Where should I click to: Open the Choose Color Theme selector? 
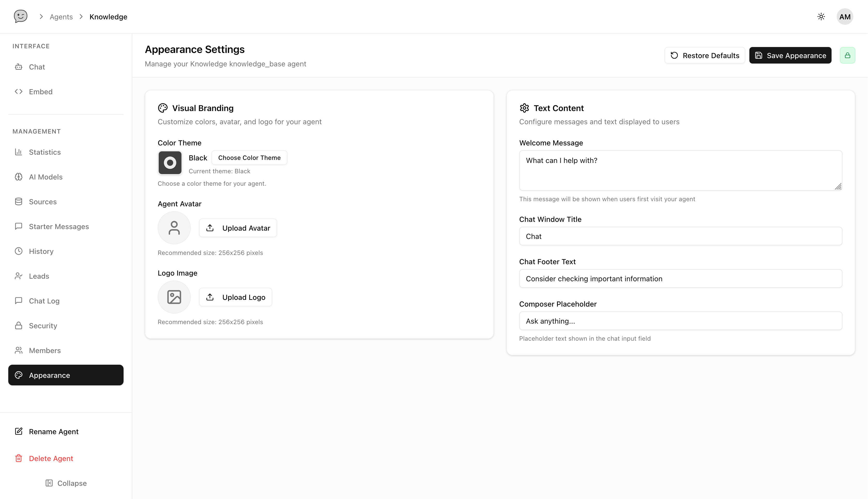(x=249, y=157)
